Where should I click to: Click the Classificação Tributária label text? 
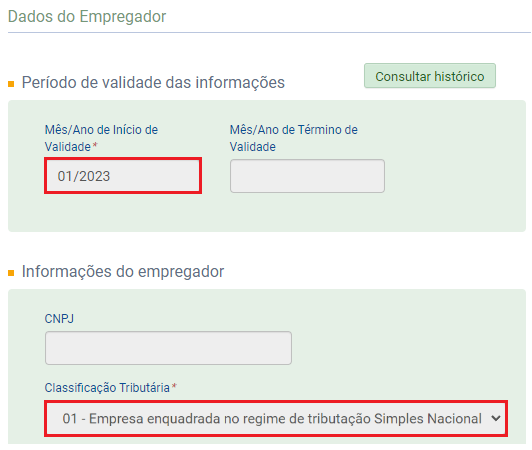107,388
